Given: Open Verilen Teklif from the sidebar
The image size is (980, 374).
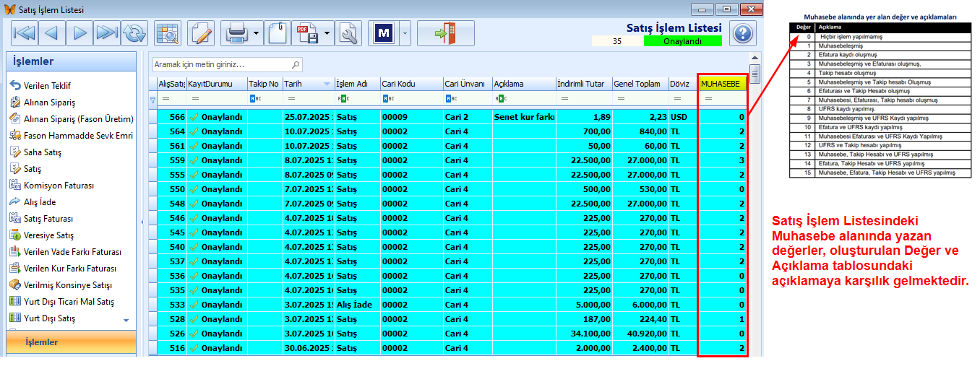Looking at the screenshot, I should click(47, 86).
